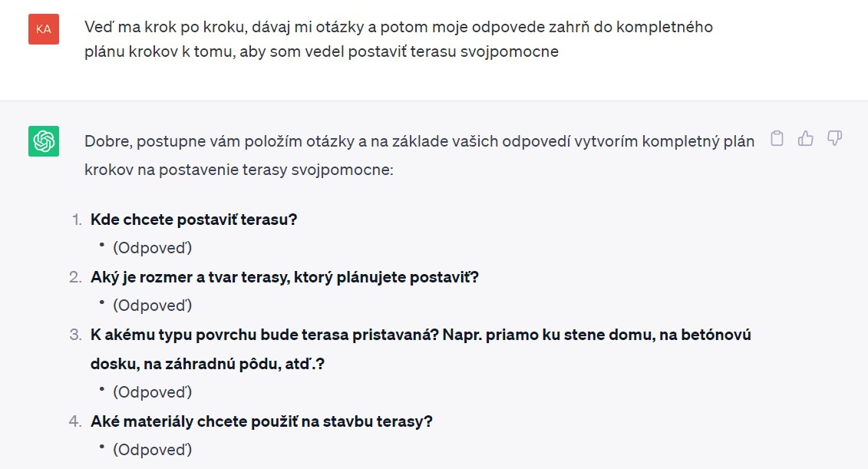This screenshot has width=868, height=469.
Task: Click the question about 'rozmer a tvar terasy'
Action: [x=285, y=277]
